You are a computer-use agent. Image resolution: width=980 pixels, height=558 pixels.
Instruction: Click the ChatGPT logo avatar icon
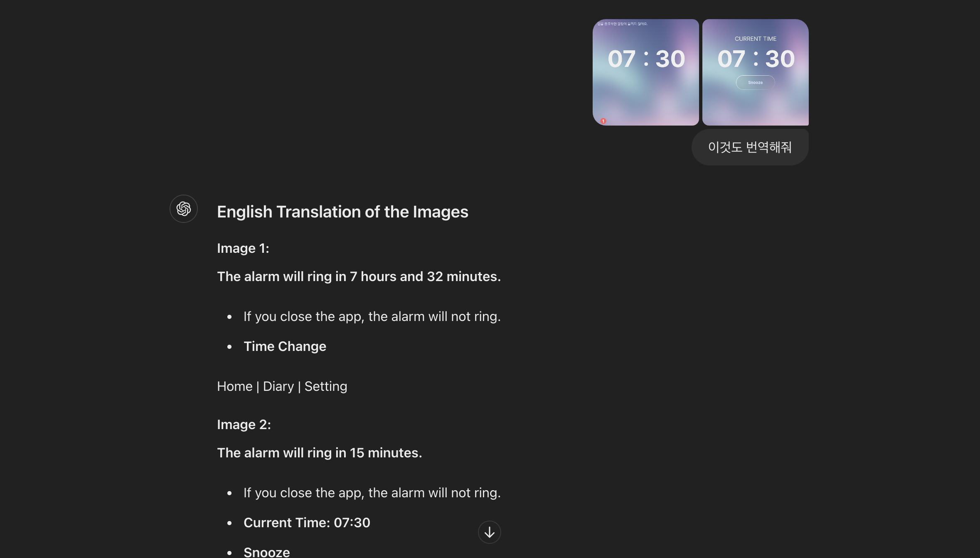(x=183, y=209)
